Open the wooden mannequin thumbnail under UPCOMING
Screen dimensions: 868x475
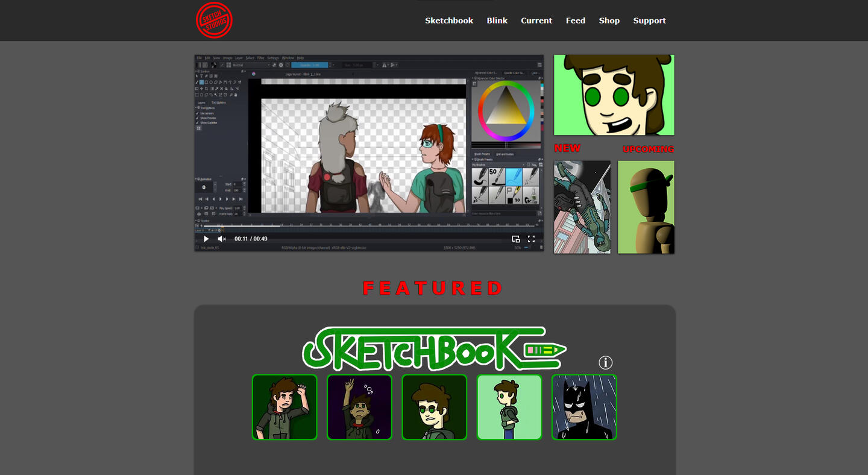pos(646,207)
